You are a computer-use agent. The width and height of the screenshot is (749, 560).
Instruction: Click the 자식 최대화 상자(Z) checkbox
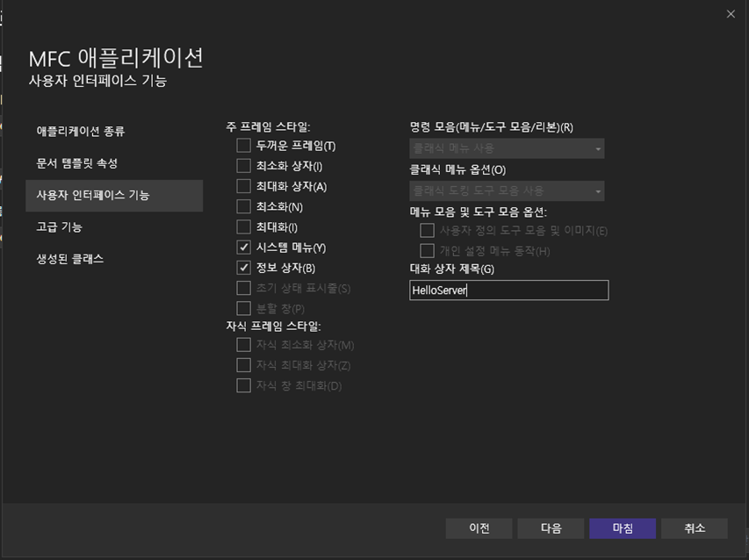click(x=243, y=365)
